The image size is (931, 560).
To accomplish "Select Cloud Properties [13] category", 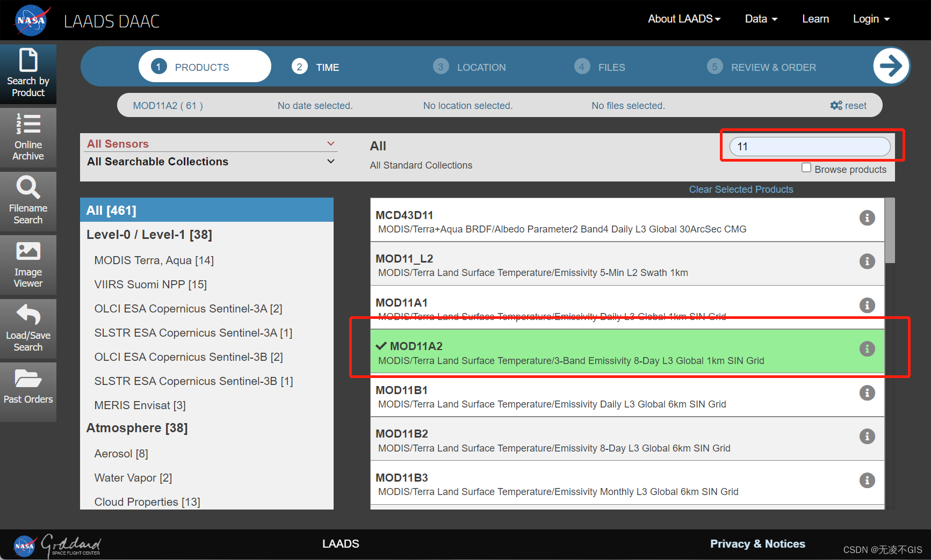I will 147,501.
